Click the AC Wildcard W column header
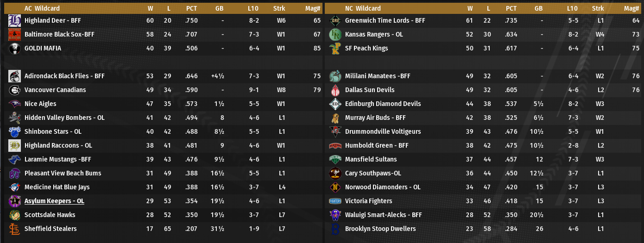Screen dimensions: 644x243 (150, 8)
